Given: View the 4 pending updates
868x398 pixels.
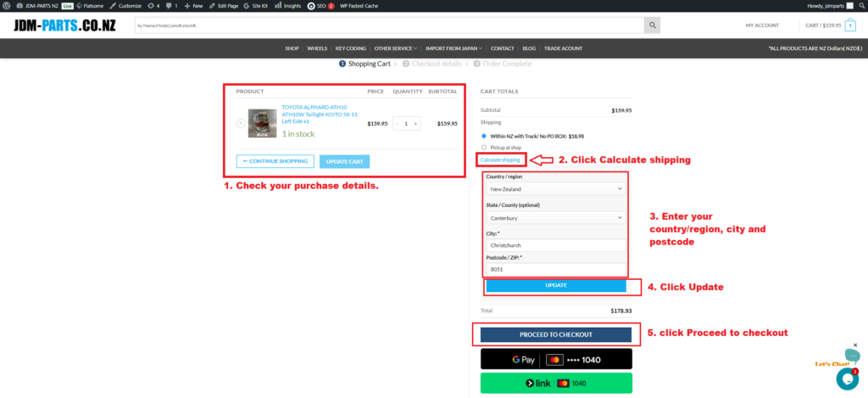Looking at the screenshot, I should 153,6.
